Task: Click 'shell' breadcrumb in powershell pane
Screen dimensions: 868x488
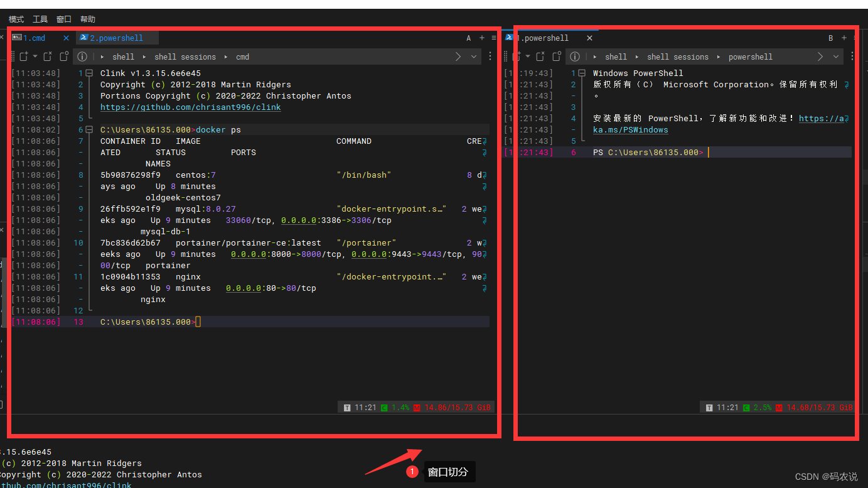Action: [616, 57]
